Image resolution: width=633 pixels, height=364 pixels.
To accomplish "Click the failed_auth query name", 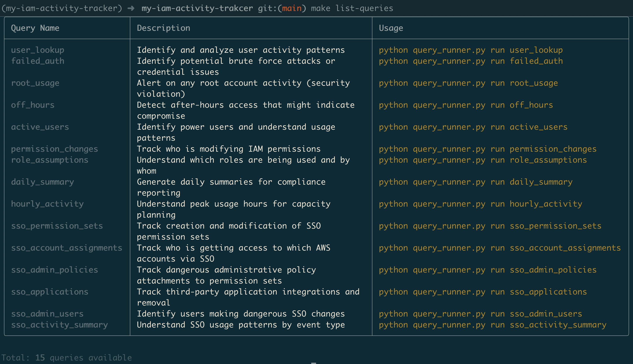I will point(38,61).
